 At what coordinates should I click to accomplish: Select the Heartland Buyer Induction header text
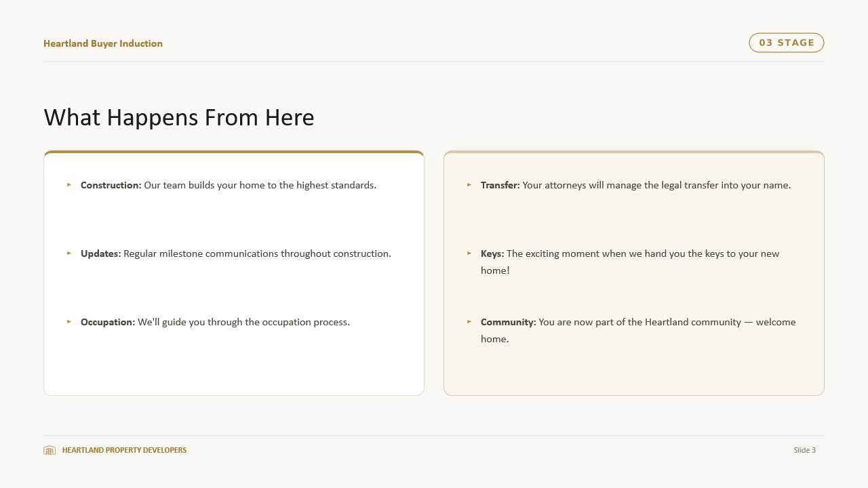pyautogui.click(x=103, y=43)
